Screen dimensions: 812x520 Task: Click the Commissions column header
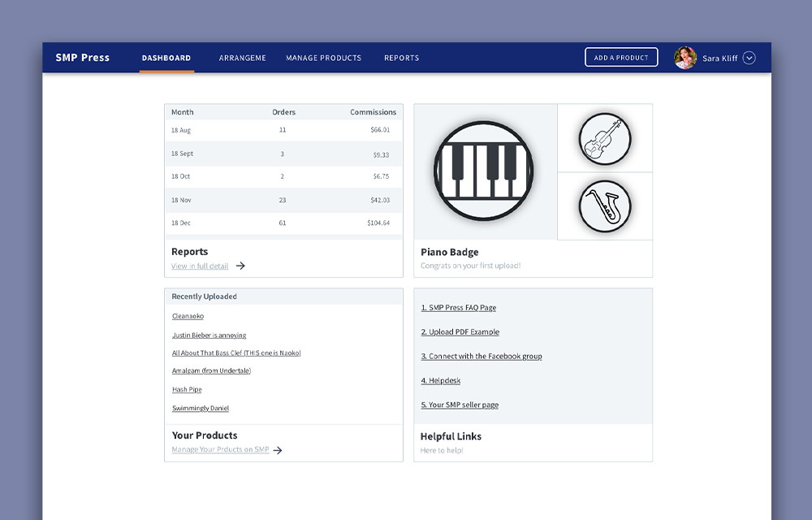click(x=373, y=112)
